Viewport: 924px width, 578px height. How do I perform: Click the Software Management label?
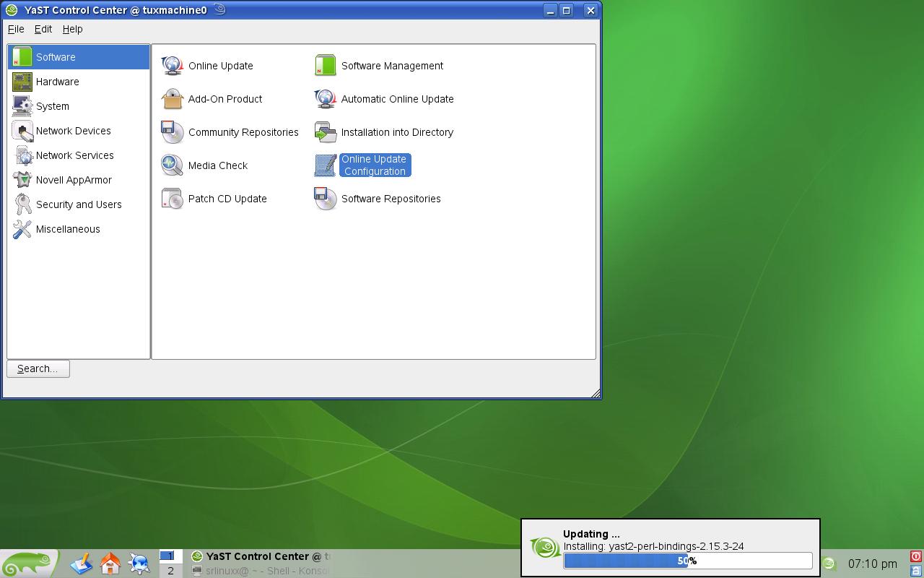392,66
